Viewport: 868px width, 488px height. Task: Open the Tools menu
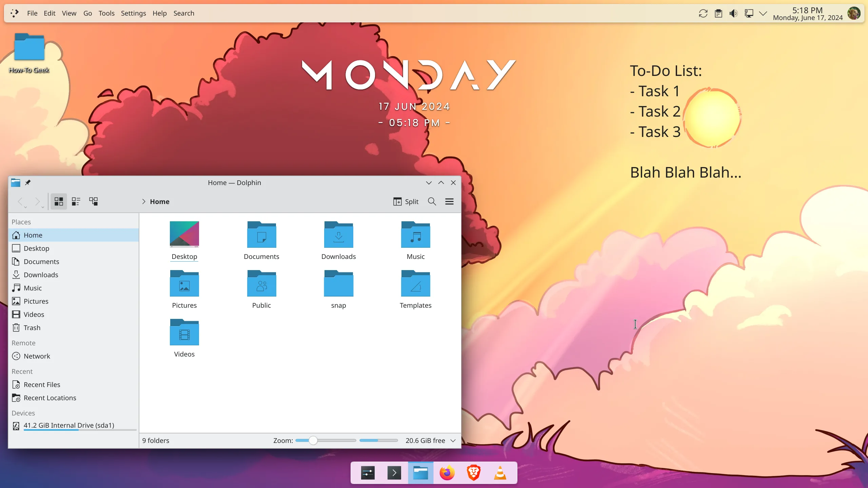(106, 13)
